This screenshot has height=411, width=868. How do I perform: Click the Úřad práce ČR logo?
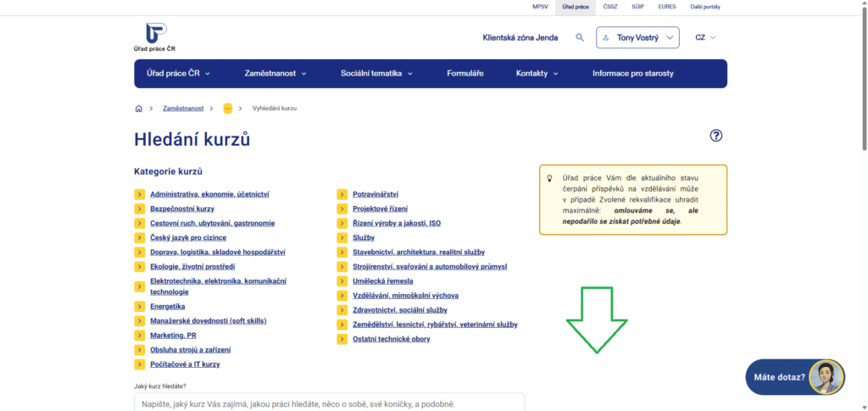tap(155, 37)
